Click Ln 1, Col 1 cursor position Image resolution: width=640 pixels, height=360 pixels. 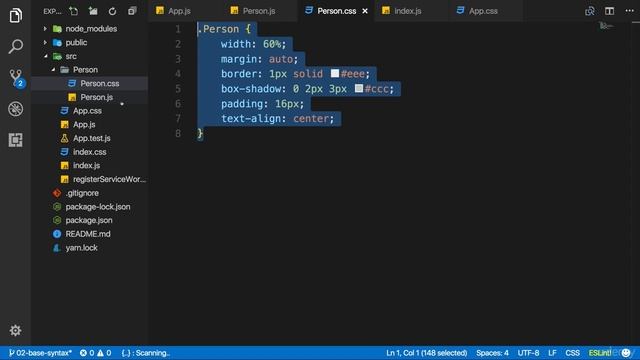[427, 353]
